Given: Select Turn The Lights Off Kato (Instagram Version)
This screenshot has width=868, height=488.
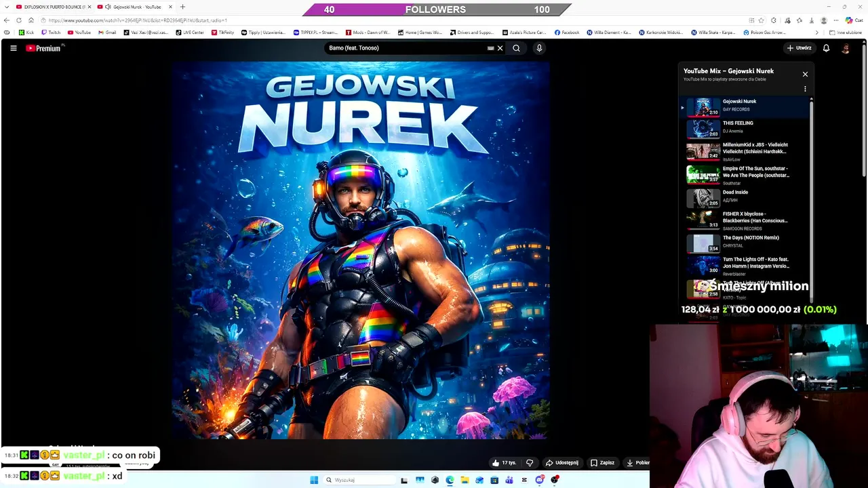Looking at the screenshot, I should 745,266.
